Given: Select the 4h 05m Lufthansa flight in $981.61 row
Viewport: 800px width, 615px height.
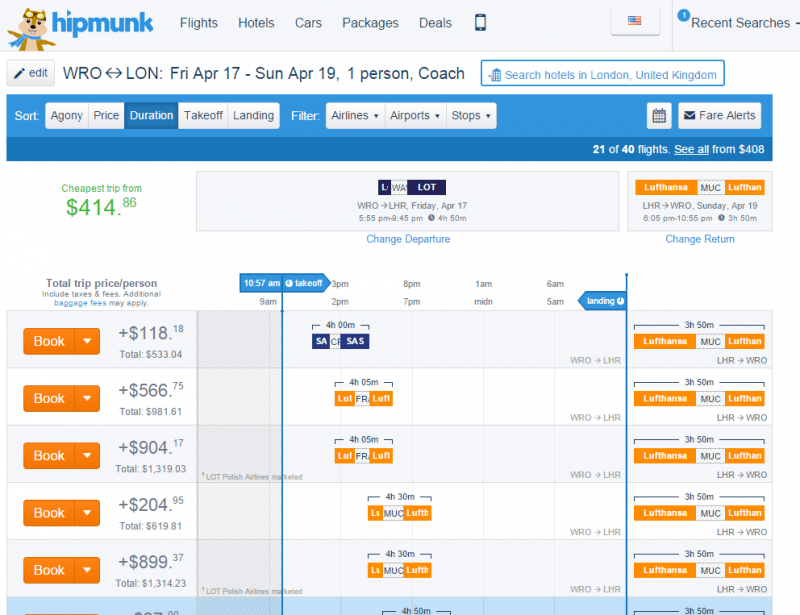Looking at the screenshot, I should [363, 399].
